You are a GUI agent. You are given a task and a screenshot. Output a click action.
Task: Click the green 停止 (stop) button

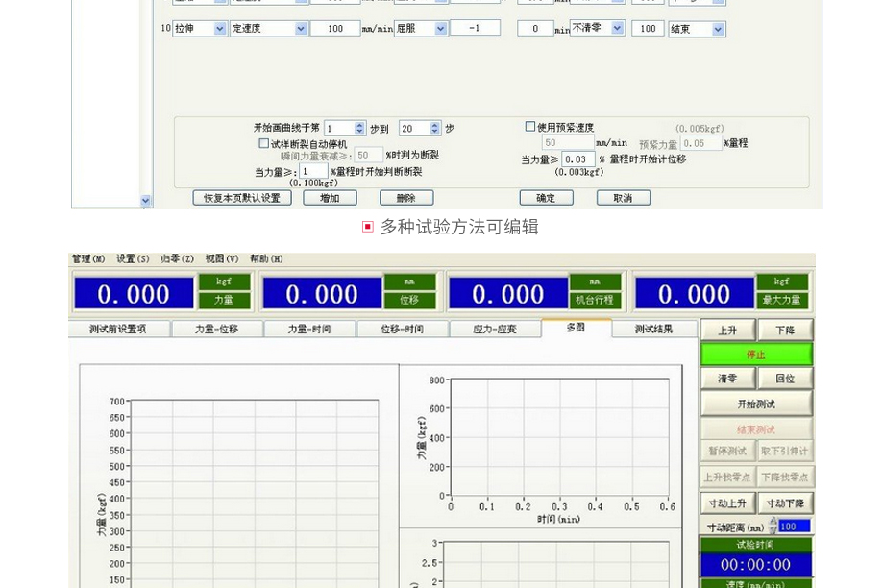click(x=756, y=355)
